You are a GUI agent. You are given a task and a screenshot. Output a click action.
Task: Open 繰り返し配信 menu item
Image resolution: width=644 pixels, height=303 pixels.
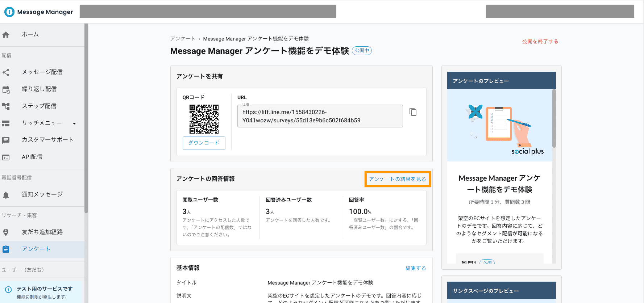tap(39, 89)
